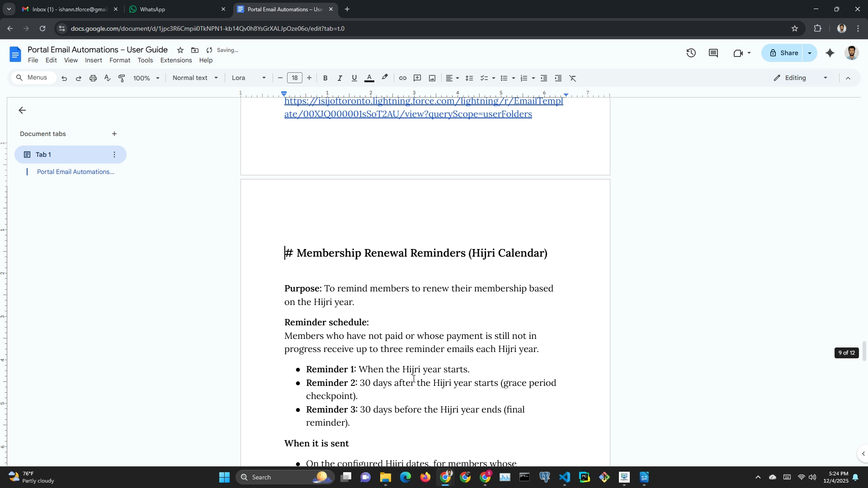Toggle italic formatting
The width and height of the screenshot is (868, 488).
point(340,78)
